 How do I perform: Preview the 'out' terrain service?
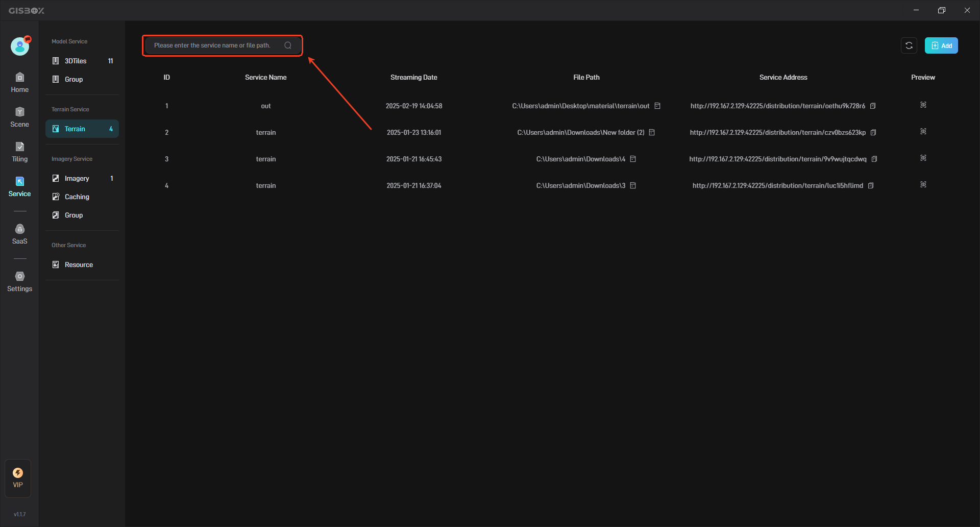click(923, 105)
